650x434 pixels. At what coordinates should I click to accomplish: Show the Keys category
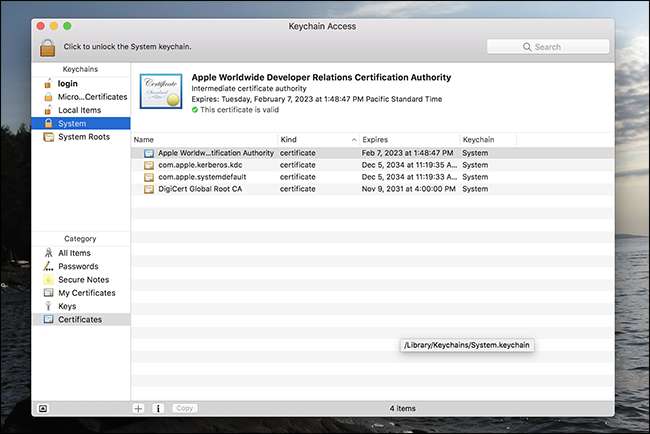[x=68, y=306]
